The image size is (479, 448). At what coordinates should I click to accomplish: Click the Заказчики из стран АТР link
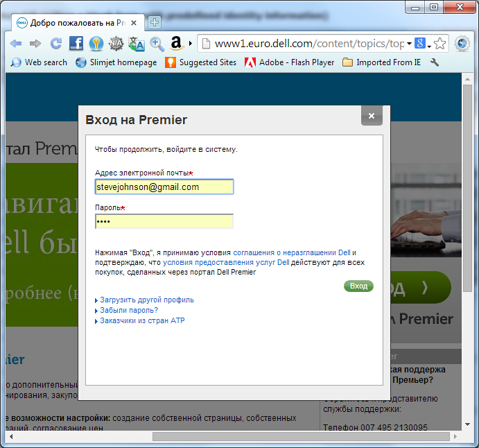point(142,320)
